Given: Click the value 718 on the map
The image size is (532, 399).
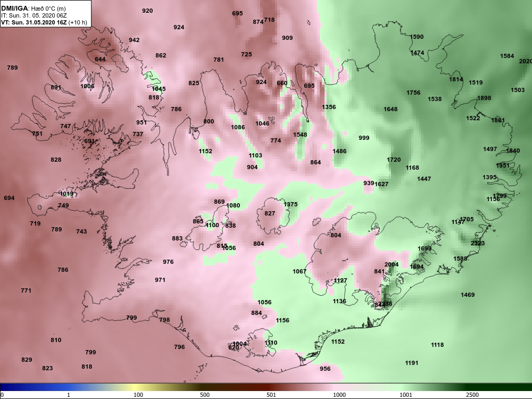Looking at the screenshot, I should point(269,20).
